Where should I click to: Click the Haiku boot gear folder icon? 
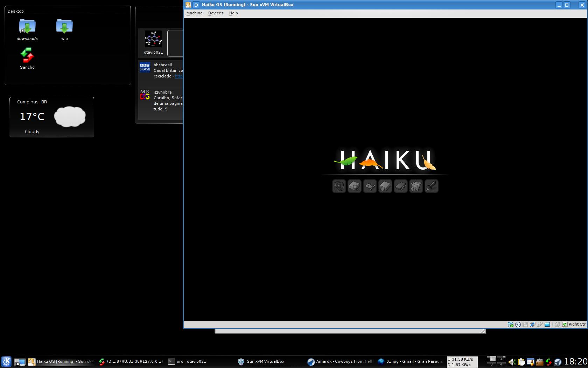point(416,186)
